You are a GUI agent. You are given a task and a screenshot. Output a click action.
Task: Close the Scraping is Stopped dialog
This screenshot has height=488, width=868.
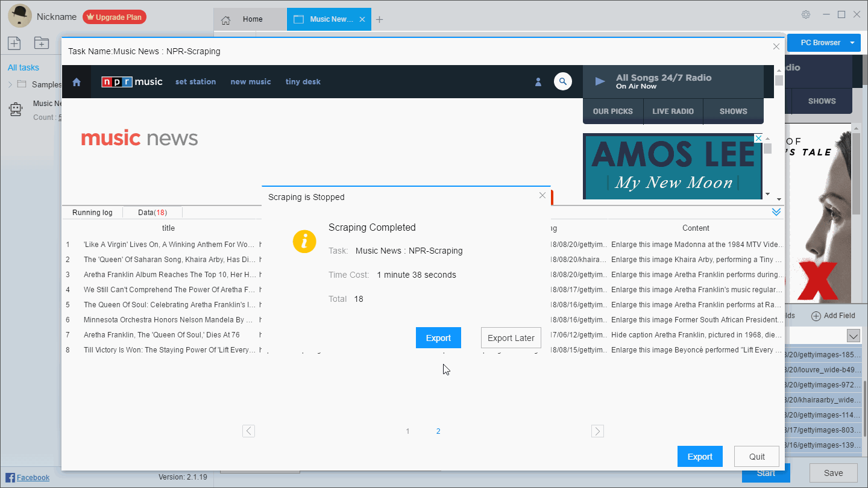(x=542, y=195)
